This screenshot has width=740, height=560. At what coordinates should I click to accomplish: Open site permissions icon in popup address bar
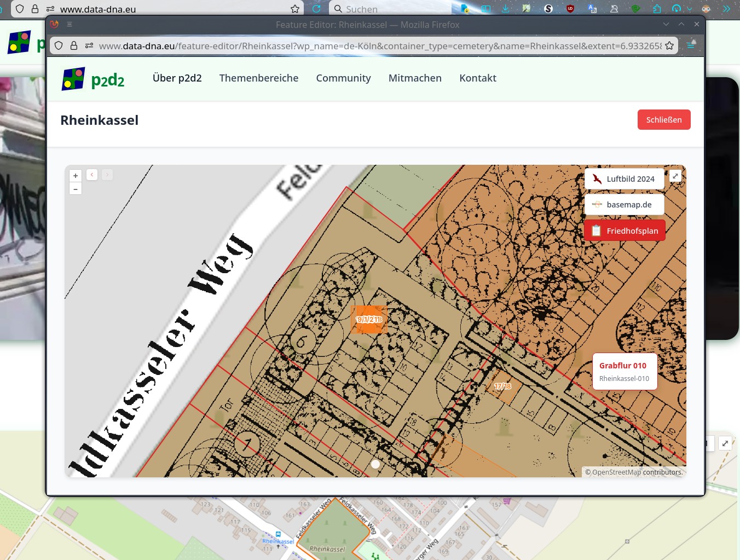tap(89, 46)
